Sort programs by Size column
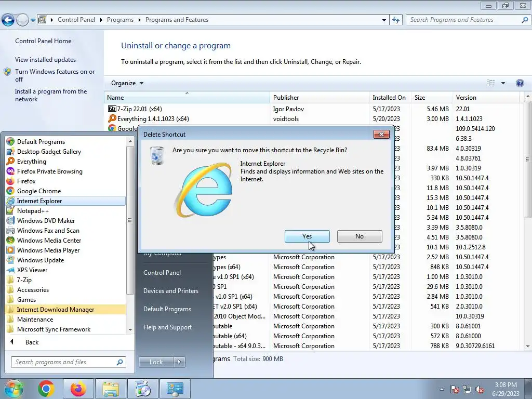The image size is (532, 399). (432, 97)
